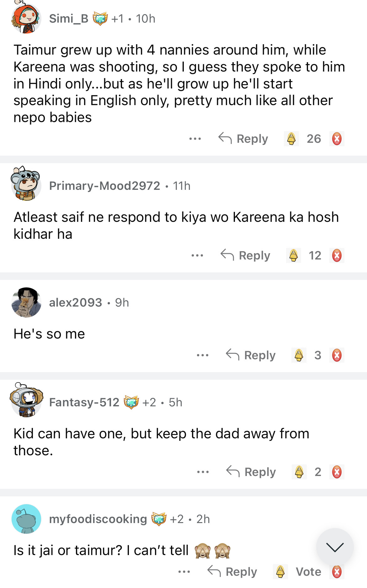Tap the jump-to-next-comment chevron button
Viewport: 367px width, 588px height.
point(335,547)
